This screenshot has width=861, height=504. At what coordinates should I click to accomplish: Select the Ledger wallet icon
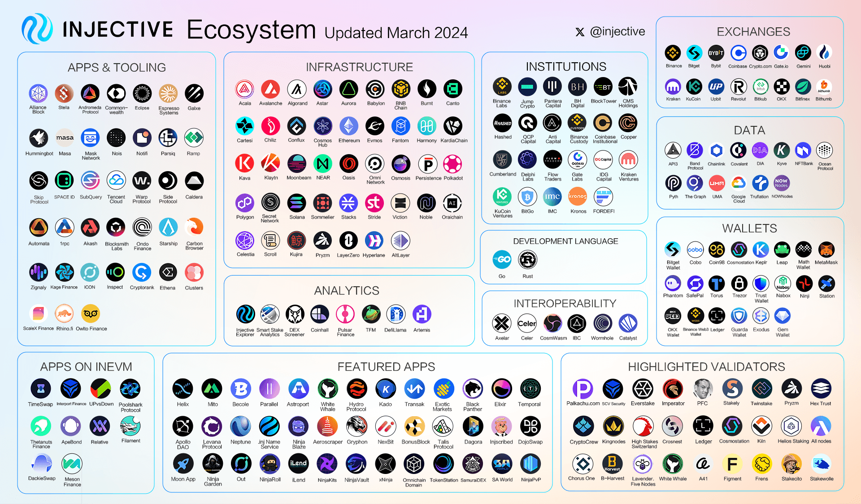click(717, 316)
